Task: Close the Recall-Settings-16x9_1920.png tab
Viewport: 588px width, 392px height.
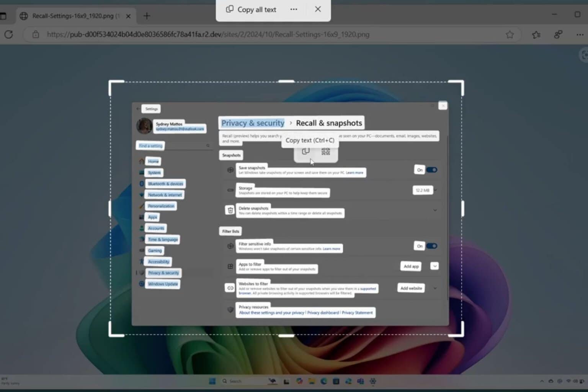Action: point(128,16)
